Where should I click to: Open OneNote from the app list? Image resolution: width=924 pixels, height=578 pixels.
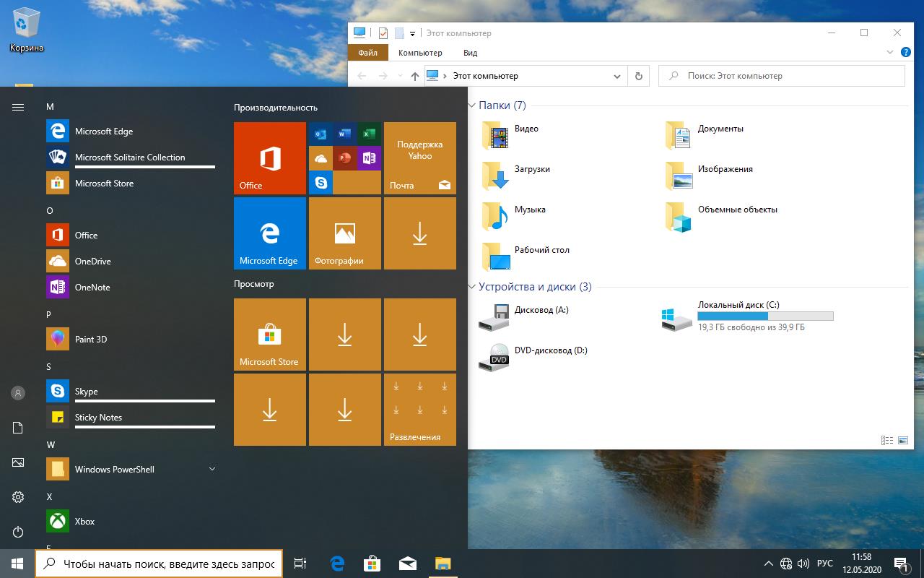[131, 287]
